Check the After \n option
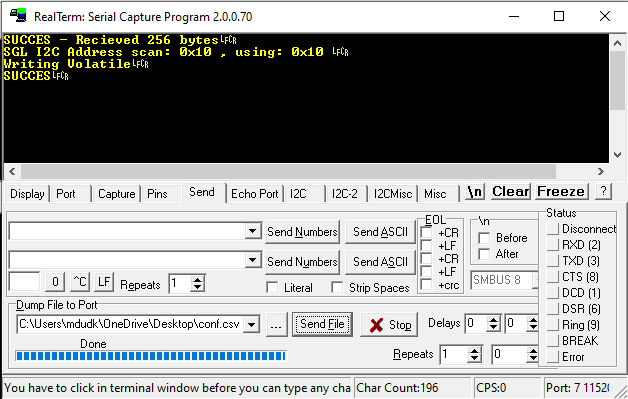Screen dimensions: 628x399 coord(484,254)
